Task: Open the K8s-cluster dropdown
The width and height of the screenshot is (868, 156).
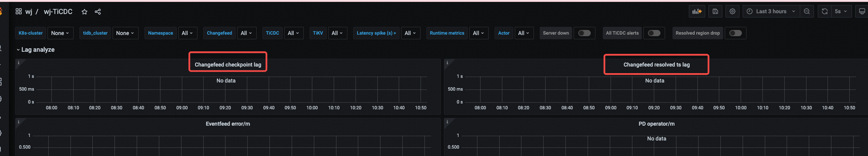Action: (x=60, y=33)
